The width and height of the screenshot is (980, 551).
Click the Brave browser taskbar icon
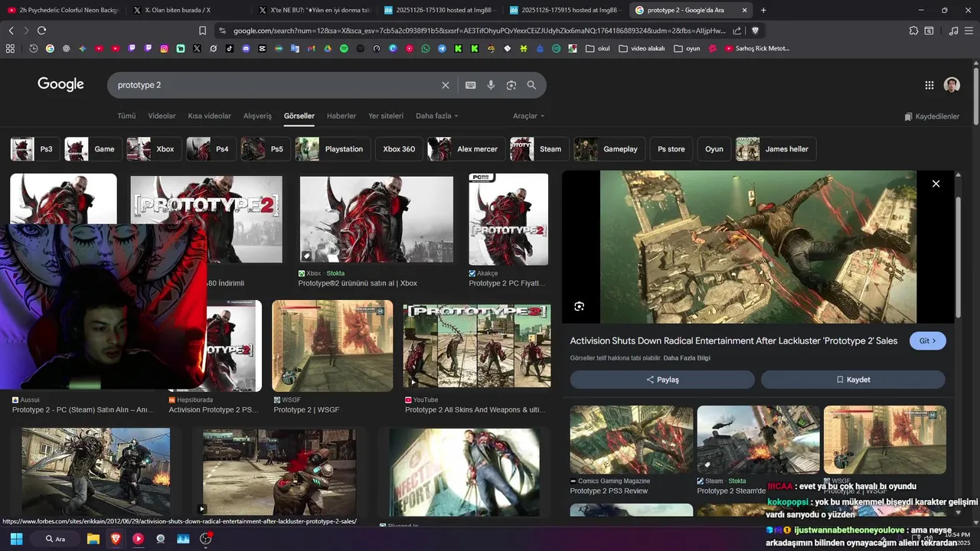[x=116, y=539]
